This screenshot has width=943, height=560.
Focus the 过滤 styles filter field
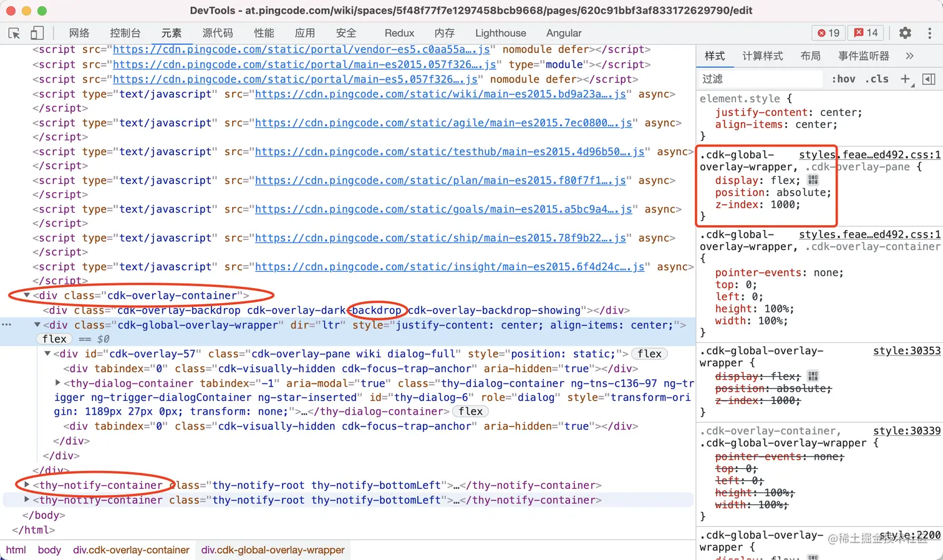coord(761,79)
